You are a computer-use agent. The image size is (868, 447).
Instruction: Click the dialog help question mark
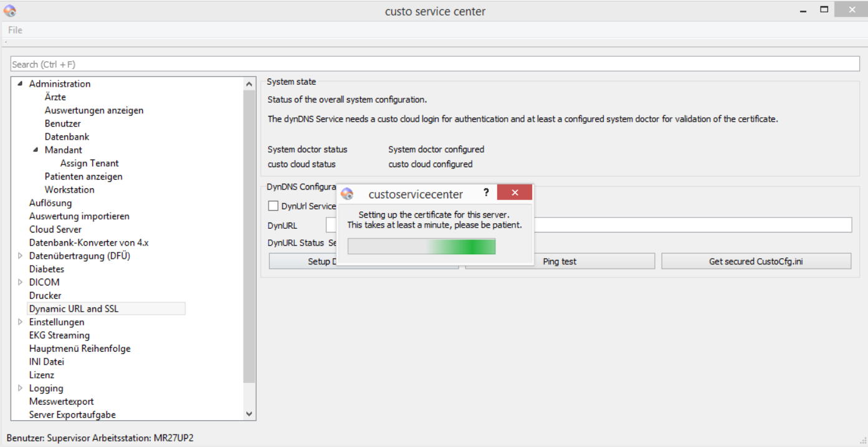[x=486, y=193]
